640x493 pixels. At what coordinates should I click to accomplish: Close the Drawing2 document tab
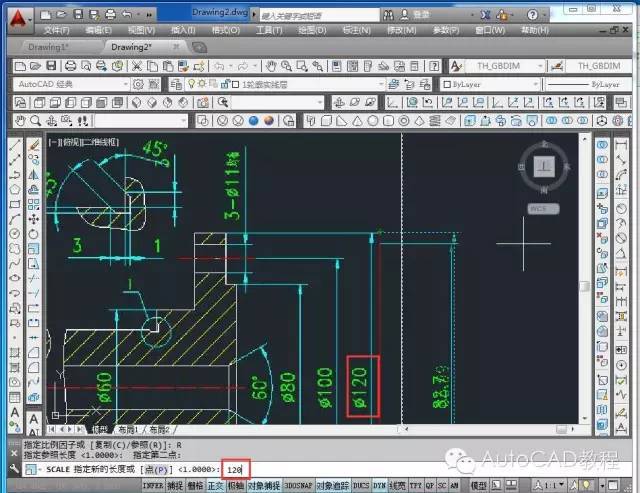pyautogui.click(x=176, y=47)
